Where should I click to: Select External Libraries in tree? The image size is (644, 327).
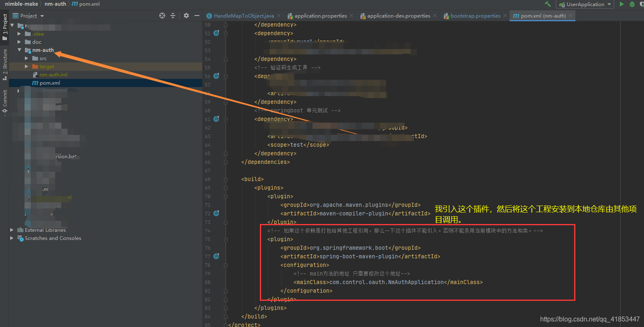(45, 230)
